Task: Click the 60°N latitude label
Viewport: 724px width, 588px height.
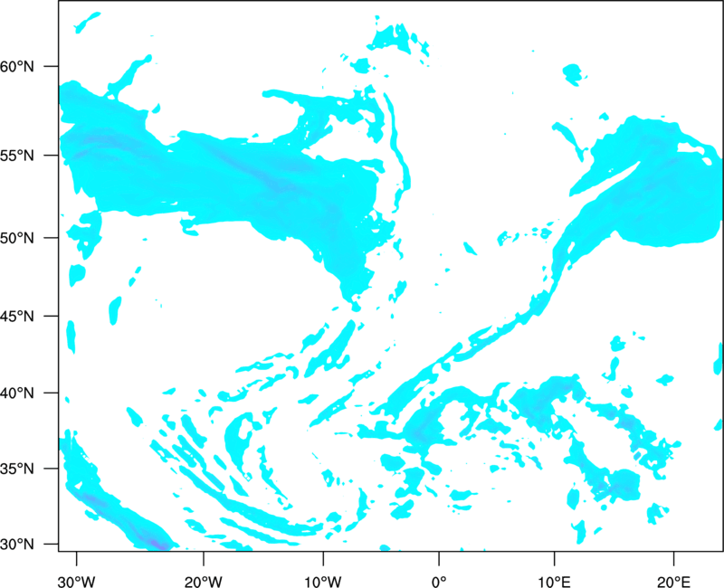Action: (x=17, y=66)
